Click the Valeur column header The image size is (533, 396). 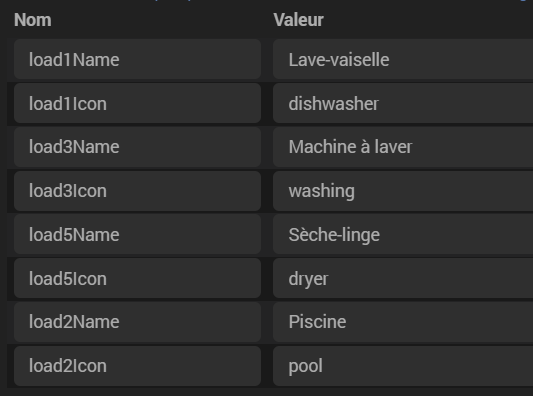click(298, 20)
